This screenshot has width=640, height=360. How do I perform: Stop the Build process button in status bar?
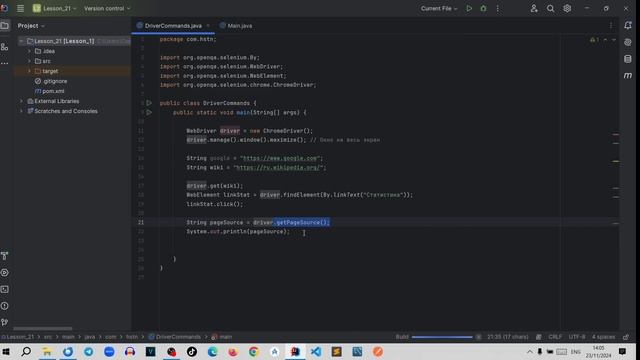click(478, 337)
